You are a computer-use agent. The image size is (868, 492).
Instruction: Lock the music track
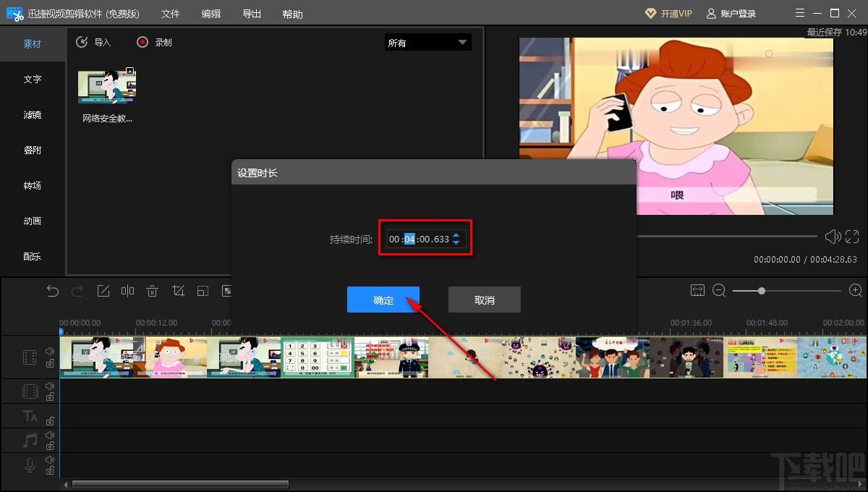click(50, 446)
